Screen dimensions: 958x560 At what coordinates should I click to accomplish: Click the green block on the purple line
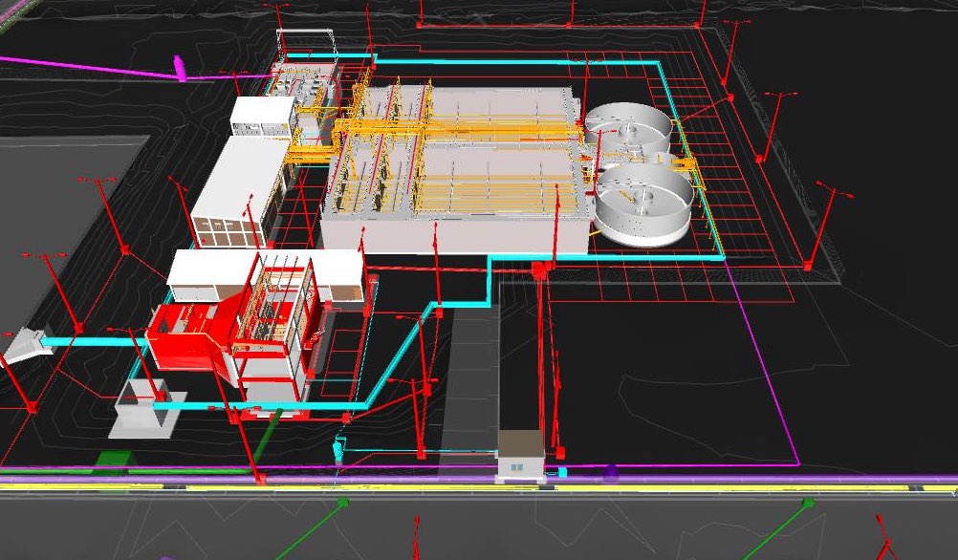[x=114, y=462]
